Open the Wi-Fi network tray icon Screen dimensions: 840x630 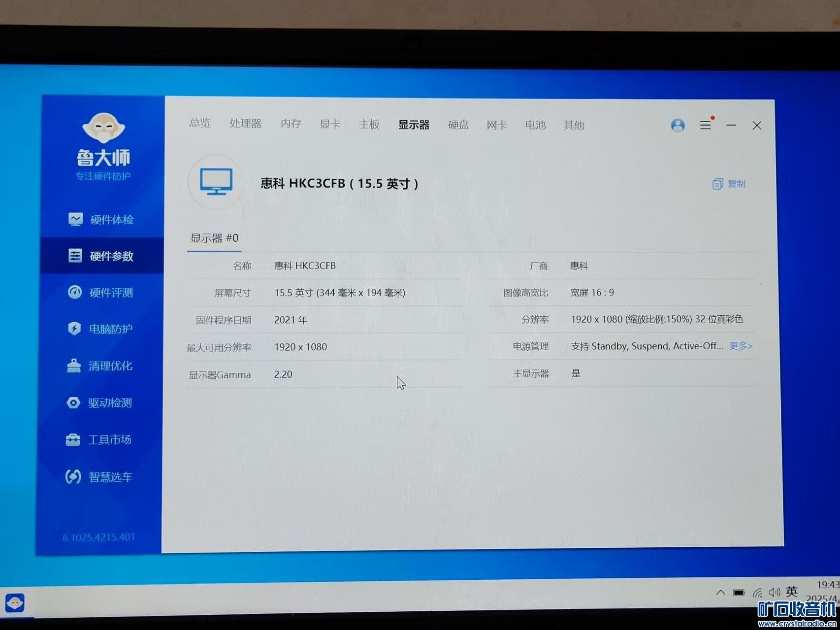pyautogui.click(x=757, y=592)
